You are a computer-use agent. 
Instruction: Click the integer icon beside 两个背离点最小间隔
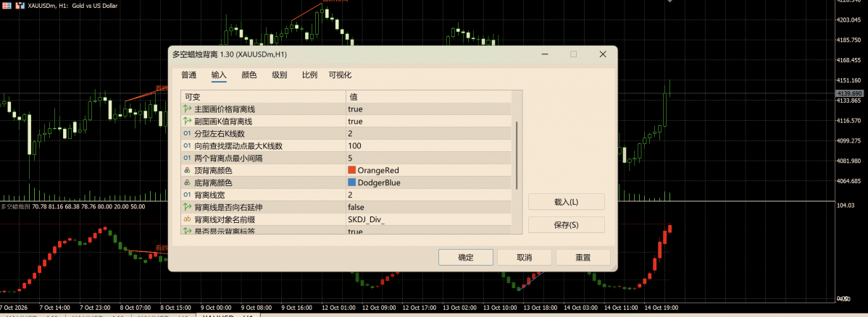[186, 158]
